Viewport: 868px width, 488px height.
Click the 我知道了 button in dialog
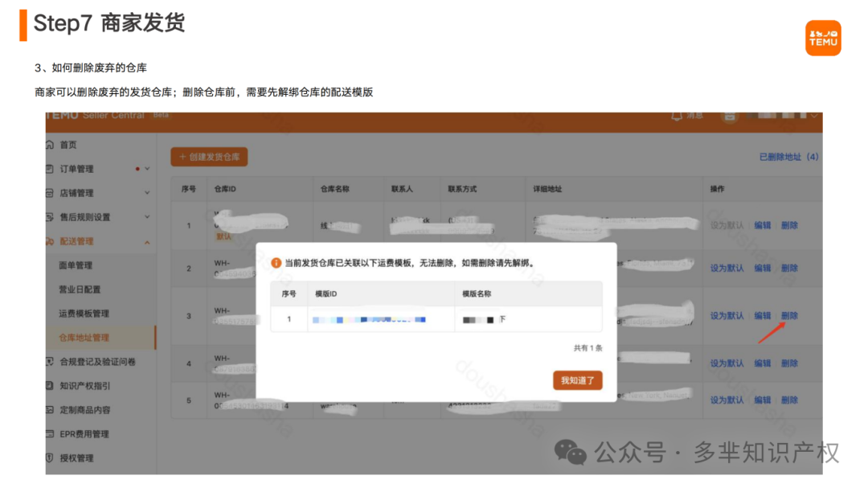(x=577, y=380)
